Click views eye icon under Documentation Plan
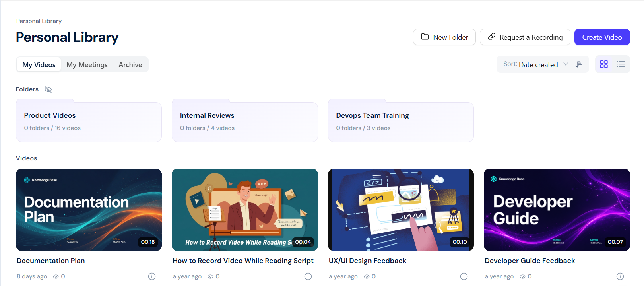Screen dimensions: 644x286 pos(56,276)
